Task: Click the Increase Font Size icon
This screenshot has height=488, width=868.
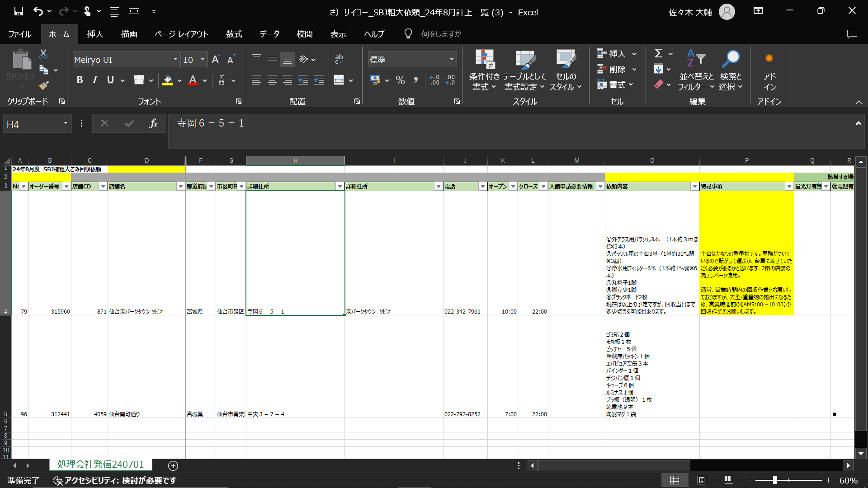Action: coord(216,60)
